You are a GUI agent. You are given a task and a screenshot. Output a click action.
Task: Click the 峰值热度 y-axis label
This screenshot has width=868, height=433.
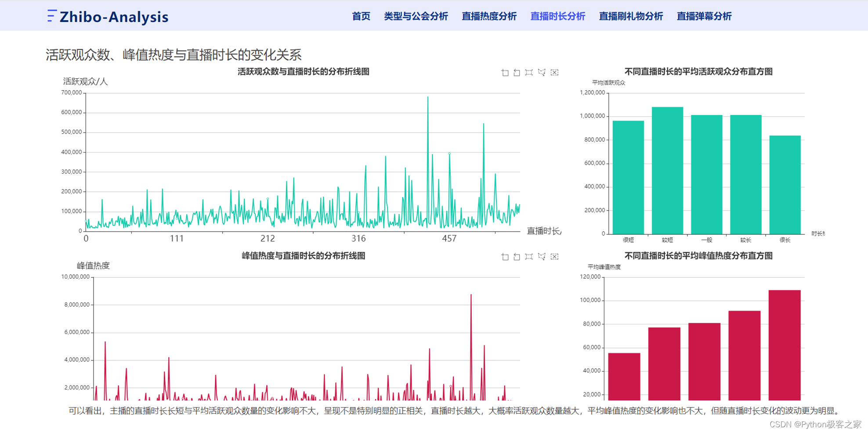click(93, 266)
